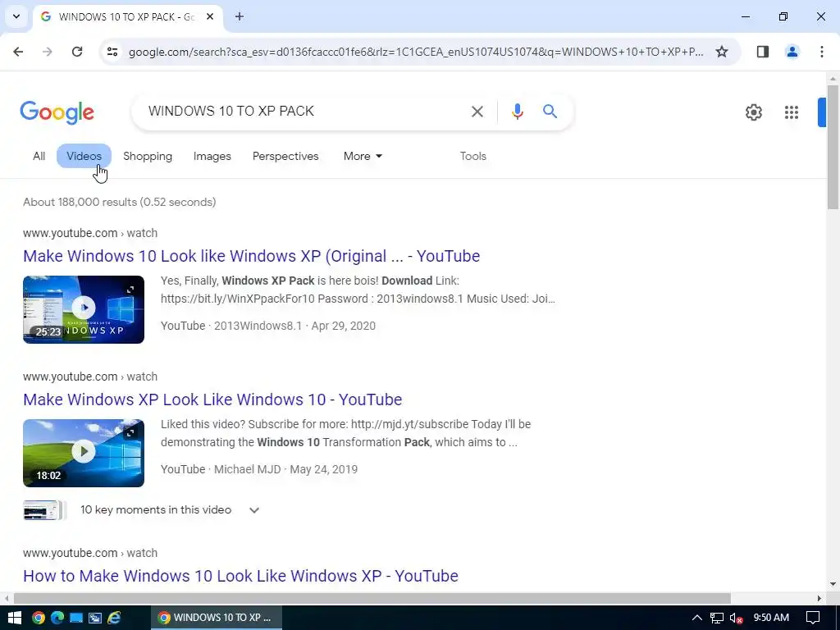The height and width of the screenshot is (630, 840).
Task: Start voice search with the microphone
Action: (517, 112)
